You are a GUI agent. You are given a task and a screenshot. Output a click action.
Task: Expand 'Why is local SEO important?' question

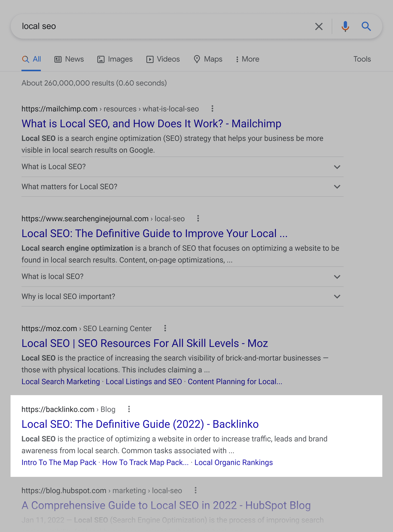(183, 297)
